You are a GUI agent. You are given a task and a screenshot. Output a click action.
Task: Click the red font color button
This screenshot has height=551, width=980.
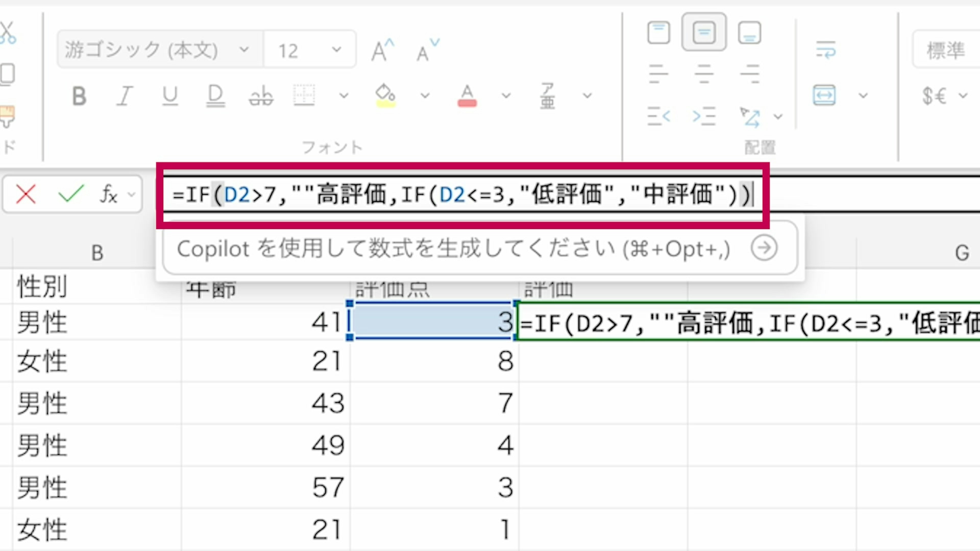[x=467, y=95]
